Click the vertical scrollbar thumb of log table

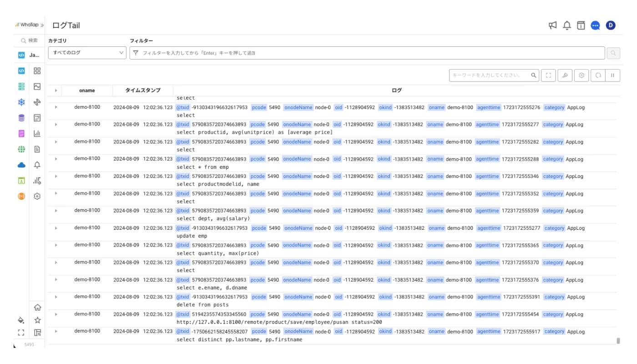(618, 340)
